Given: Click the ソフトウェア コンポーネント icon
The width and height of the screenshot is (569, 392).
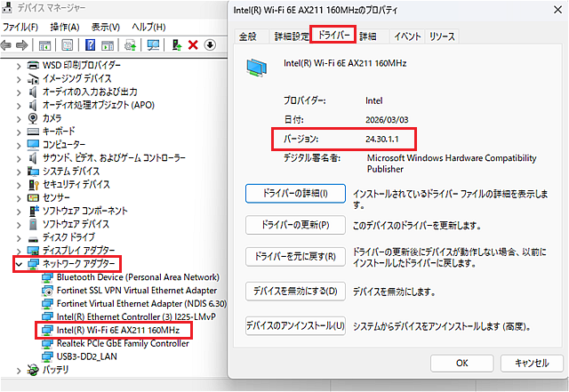Looking at the screenshot, I should tap(34, 211).
